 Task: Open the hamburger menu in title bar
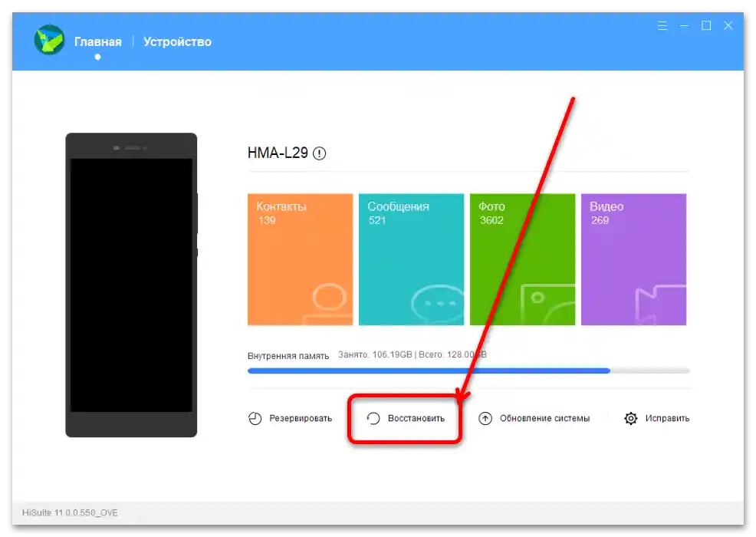(662, 25)
